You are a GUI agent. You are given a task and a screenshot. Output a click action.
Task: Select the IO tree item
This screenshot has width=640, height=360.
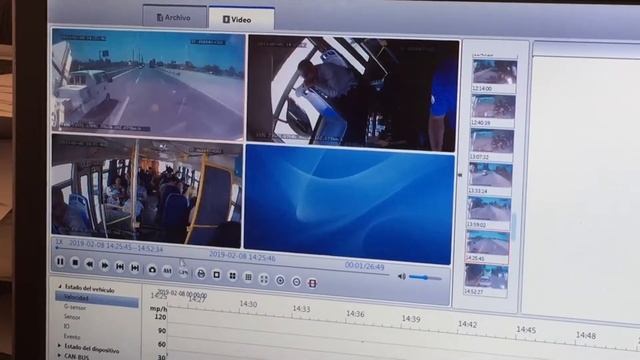(67, 326)
